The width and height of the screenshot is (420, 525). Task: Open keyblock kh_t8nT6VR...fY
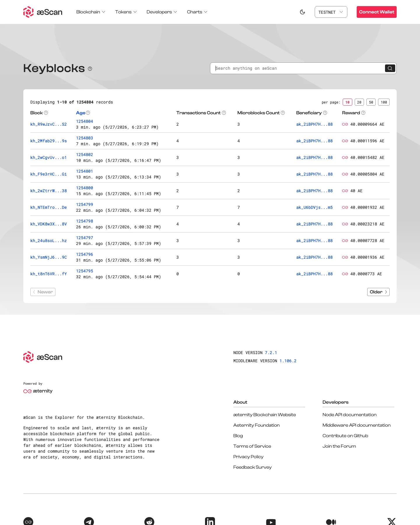pos(48,274)
